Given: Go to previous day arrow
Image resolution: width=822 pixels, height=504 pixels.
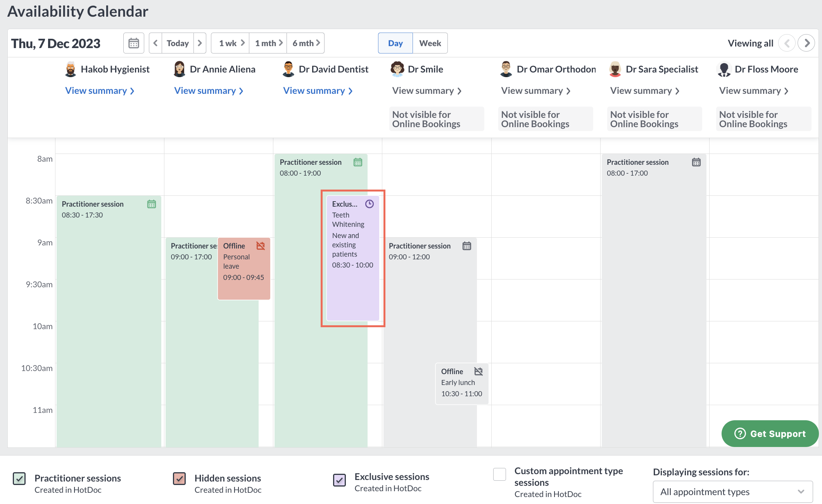Looking at the screenshot, I should 155,43.
